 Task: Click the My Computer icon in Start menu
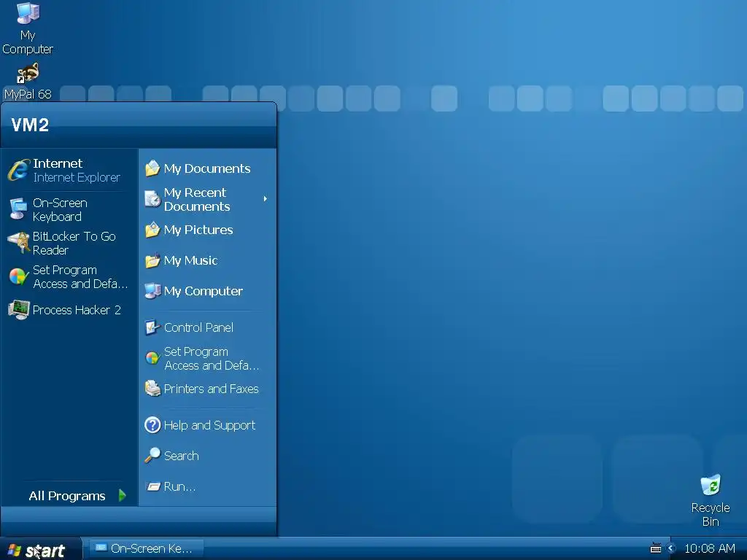pos(152,291)
